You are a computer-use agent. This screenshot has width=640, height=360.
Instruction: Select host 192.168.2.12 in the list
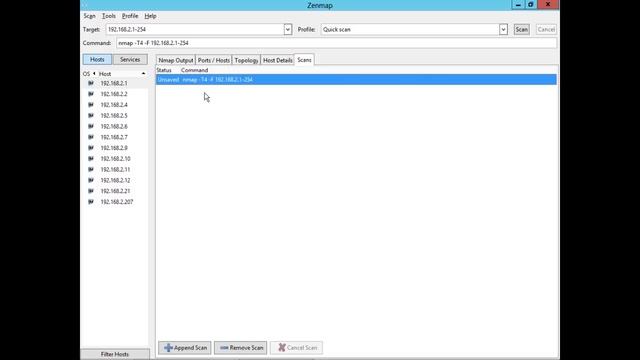[115, 180]
